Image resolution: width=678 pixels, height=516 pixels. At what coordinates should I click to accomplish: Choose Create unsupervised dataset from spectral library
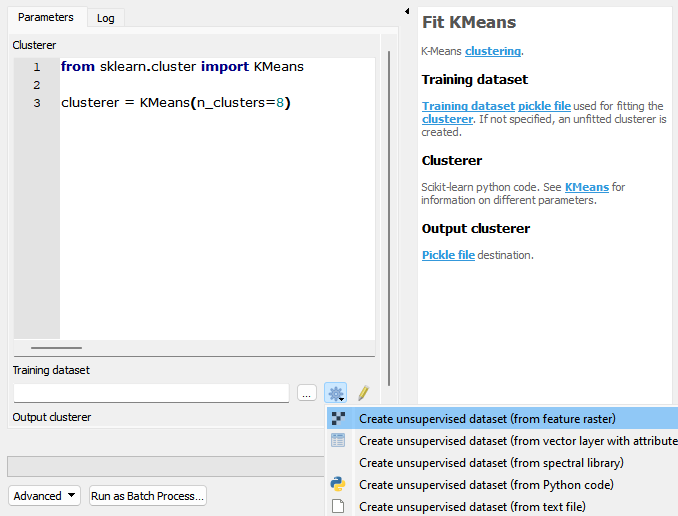tap(491, 463)
